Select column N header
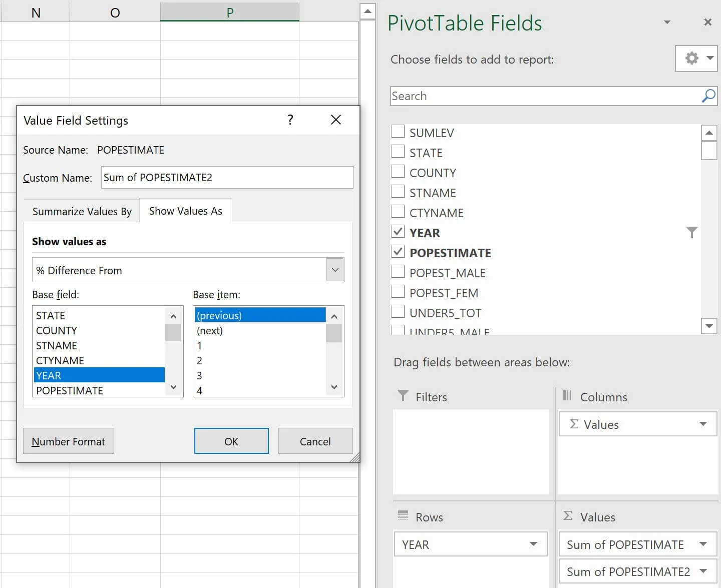 [x=36, y=13]
